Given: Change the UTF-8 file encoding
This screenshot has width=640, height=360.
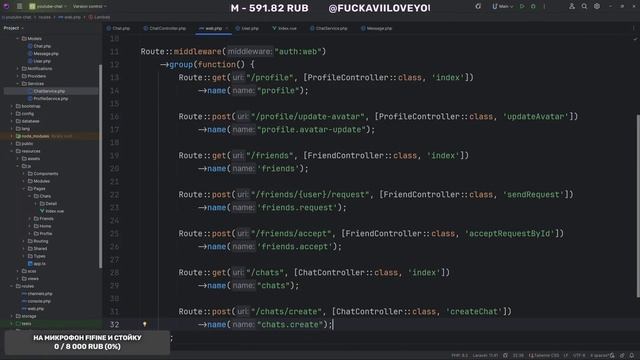Looking at the screenshot, I should click(579, 356).
